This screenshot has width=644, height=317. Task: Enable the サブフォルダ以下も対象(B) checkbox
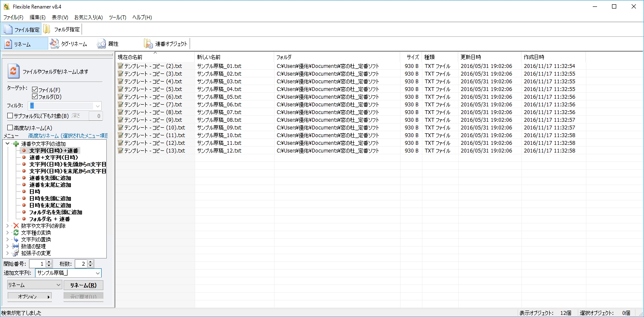click(x=10, y=116)
